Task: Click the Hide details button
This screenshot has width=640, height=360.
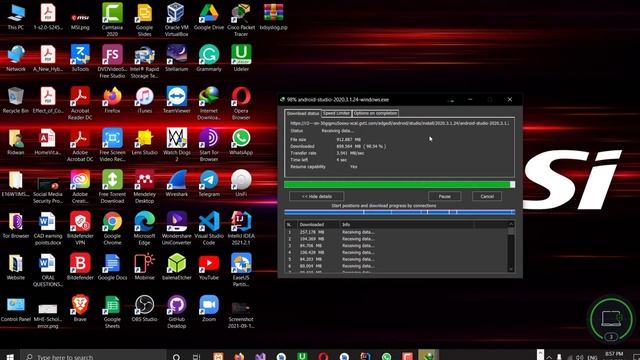Action: coord(317,196)
